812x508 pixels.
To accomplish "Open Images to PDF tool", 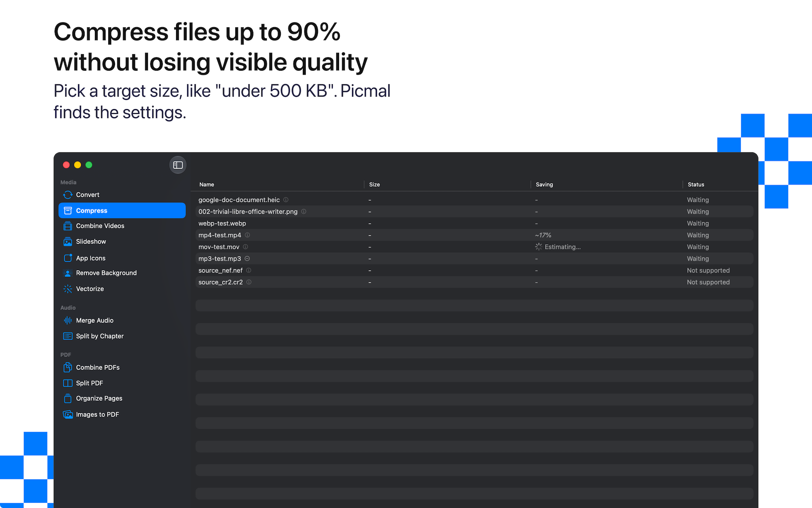I will 122,414.
